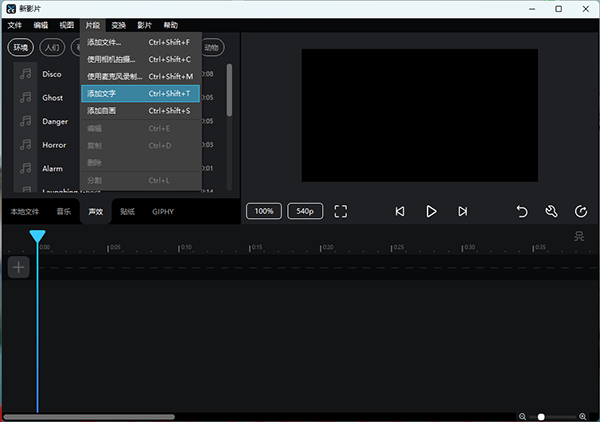600x422 pixels.
Task: Click the sound list vertical scrollbar
Action: [229, 90]
